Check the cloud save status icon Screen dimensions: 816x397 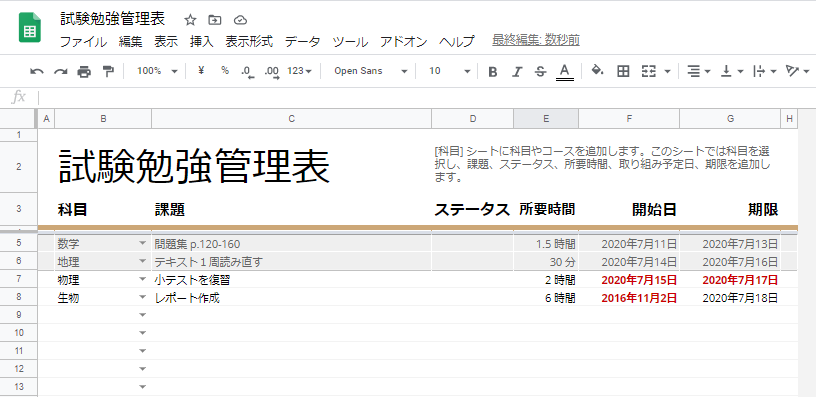pyautogui.click(x=239, y=20)
